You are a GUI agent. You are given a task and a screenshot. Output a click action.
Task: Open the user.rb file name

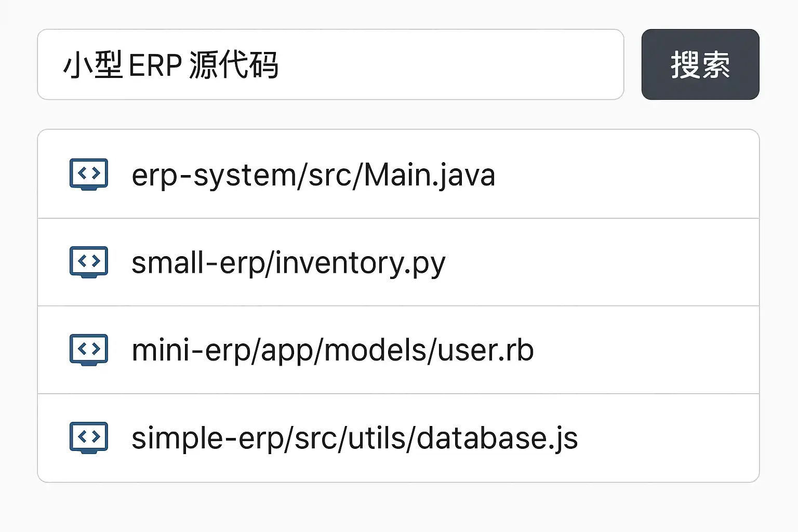[485, 351]
